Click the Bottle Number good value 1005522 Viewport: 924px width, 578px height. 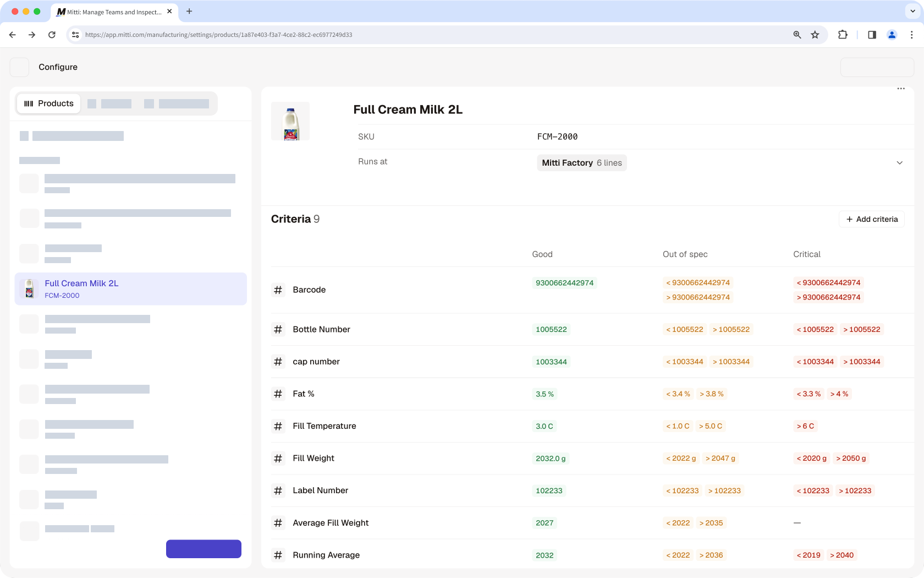pos(551,330)
